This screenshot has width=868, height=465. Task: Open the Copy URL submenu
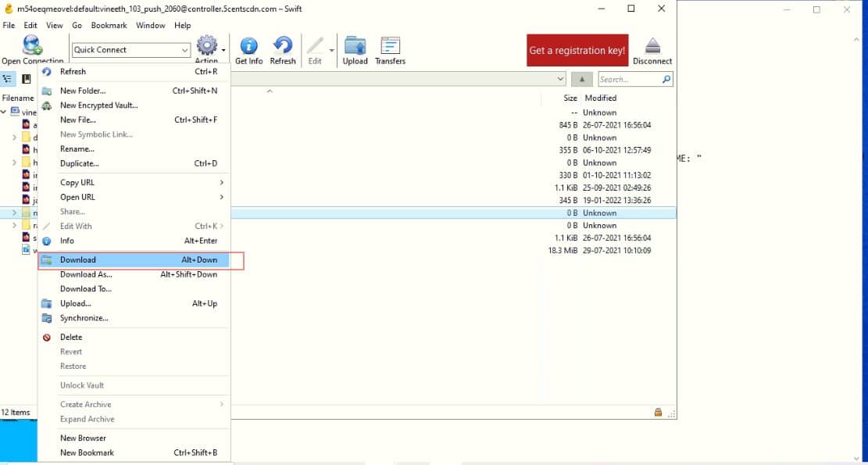click(134, 183)
